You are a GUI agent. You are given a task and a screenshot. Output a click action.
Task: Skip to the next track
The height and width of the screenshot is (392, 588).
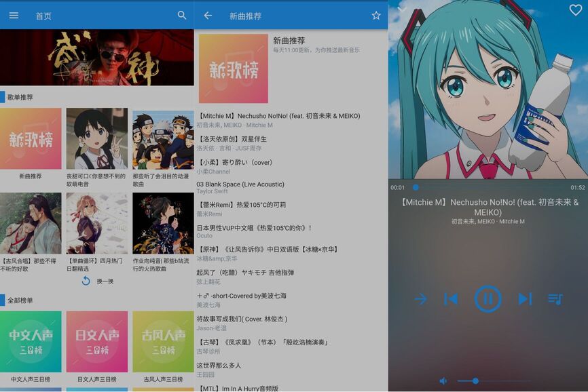coord(525,299)
